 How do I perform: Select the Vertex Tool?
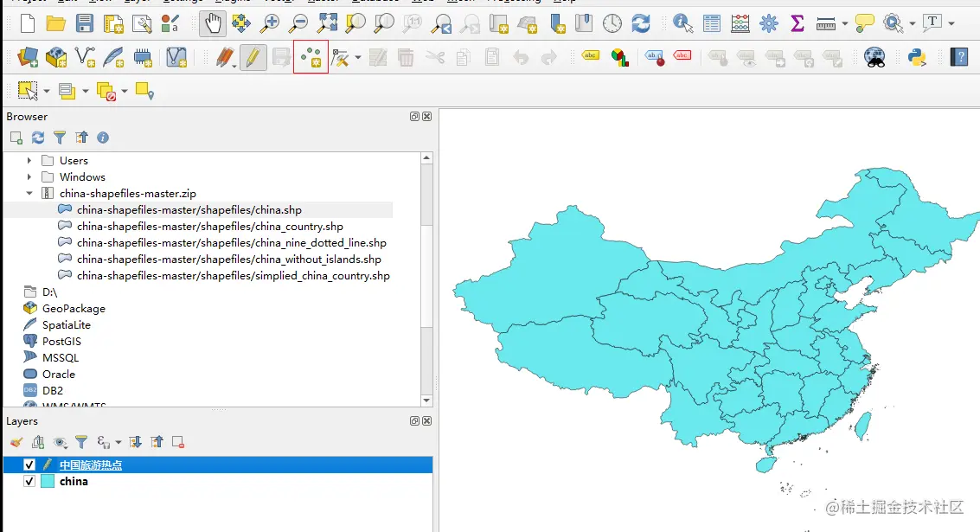[341, 57]
